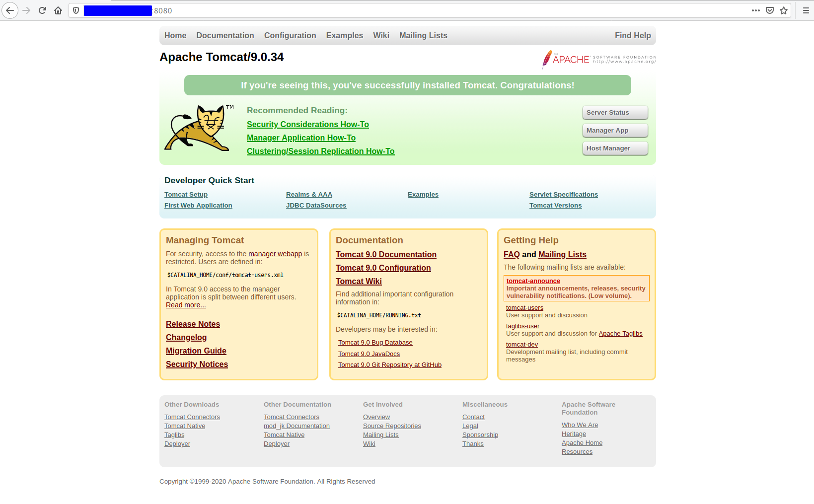Click the browser back arrow icon
This screenshot has width=814, height=504.
[x=10, y=10]
